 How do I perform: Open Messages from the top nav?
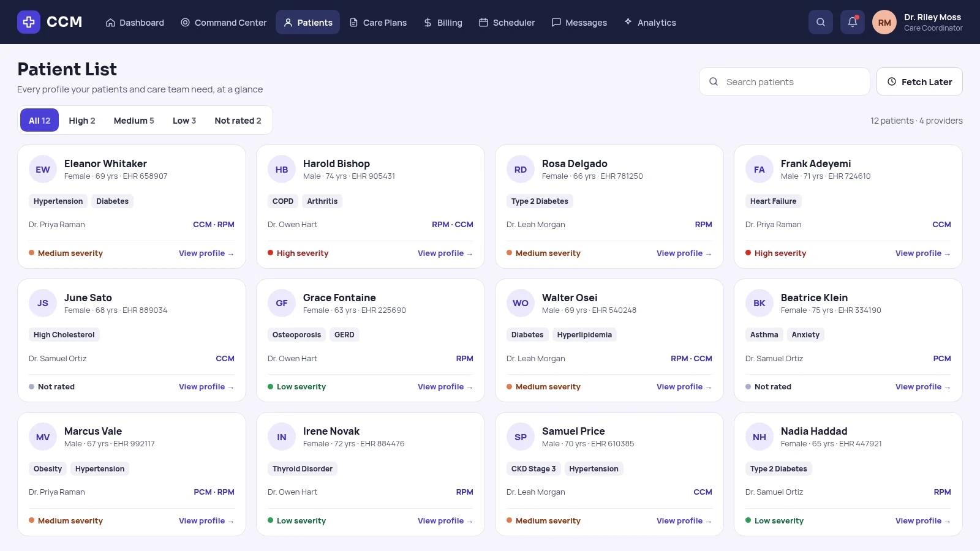[x=579, y=22]
